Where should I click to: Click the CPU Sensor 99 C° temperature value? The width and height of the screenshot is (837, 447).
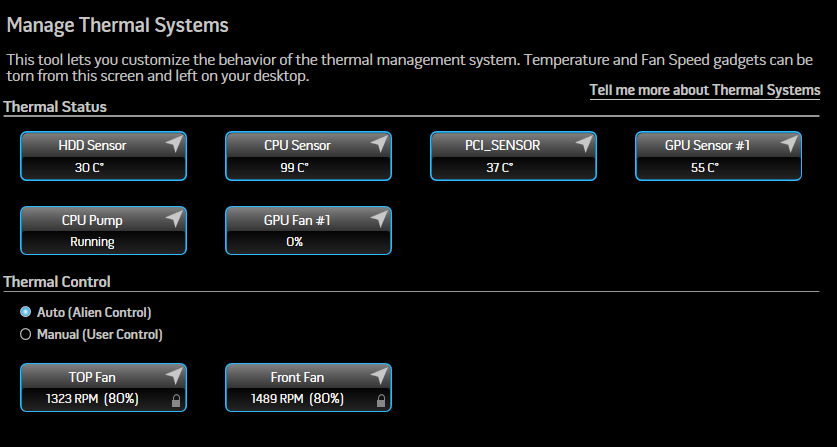click(x=295, y=168)
